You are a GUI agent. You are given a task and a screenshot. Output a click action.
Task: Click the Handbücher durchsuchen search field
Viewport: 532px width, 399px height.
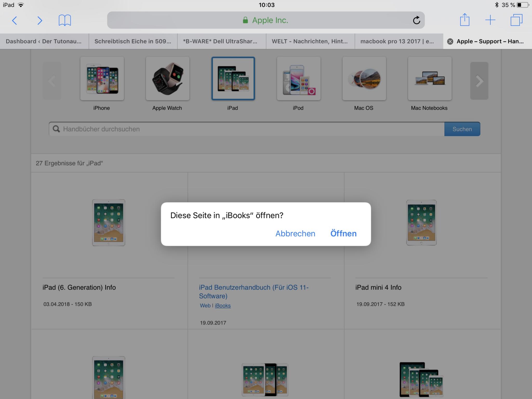point(247,129)
